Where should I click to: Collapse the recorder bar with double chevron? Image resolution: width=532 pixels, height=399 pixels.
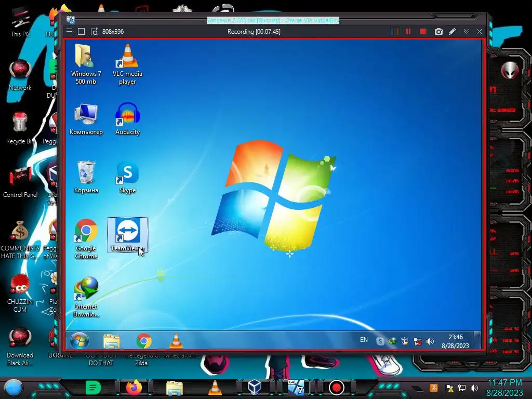[x=467, y=32]
